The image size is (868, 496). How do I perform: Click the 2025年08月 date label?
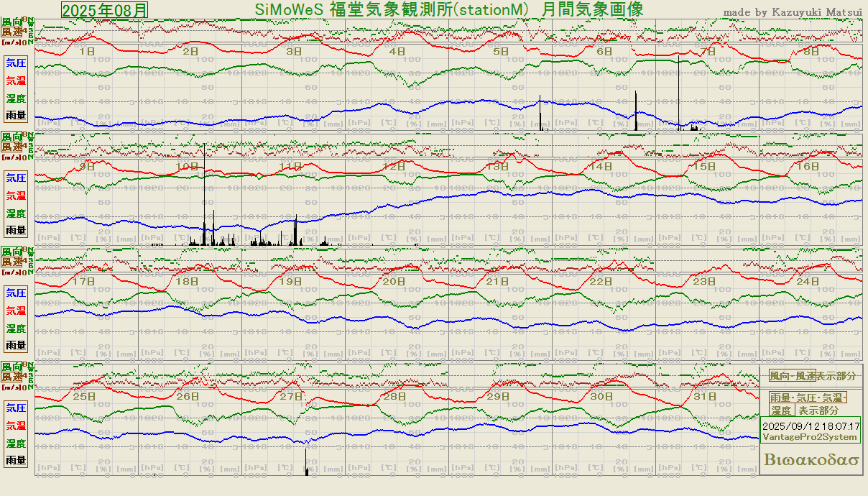105,10
